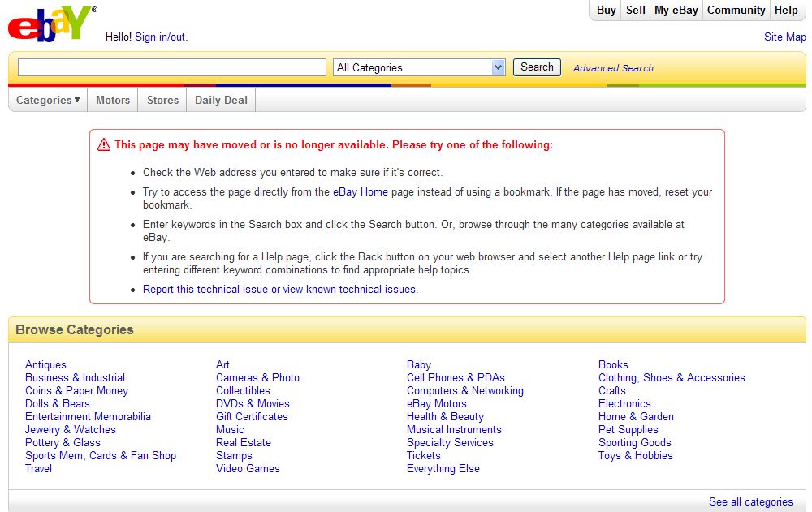This screenshot has width=812, height=512.
Task: Open the All Categories dropdown
Action: [x=419, y=68]
